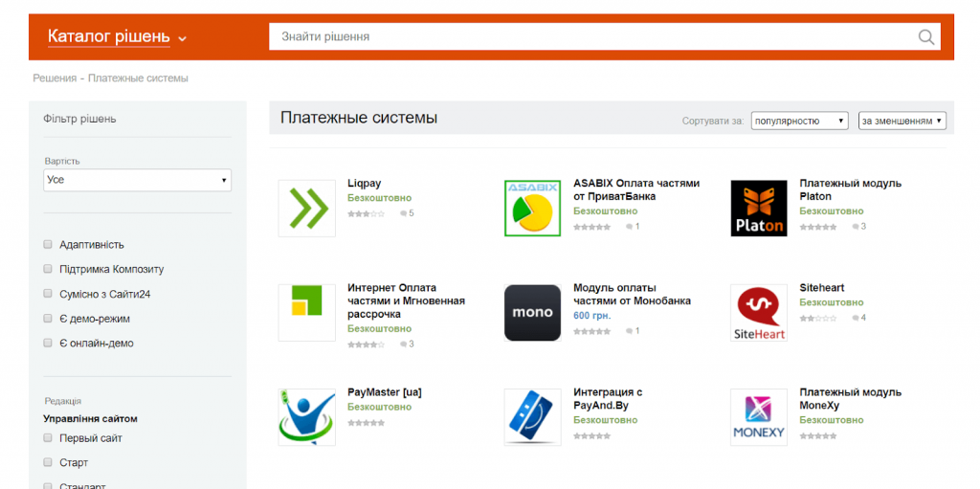The height and width of the screenshot is (489, 980).
Task: Open the ASABIX pie chart logo
Action: coord(532,209)
